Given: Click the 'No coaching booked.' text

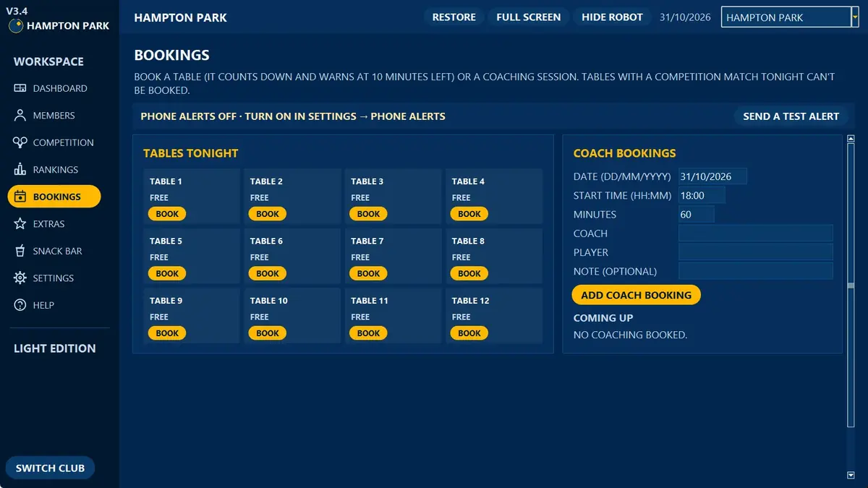Looking at the screenshot, I should (x=630, y=335).
